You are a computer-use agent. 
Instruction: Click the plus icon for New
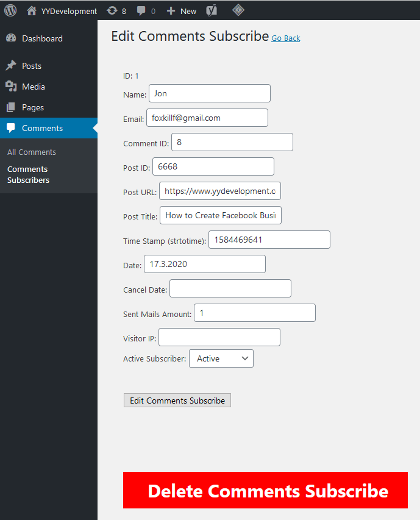point(171,11)
